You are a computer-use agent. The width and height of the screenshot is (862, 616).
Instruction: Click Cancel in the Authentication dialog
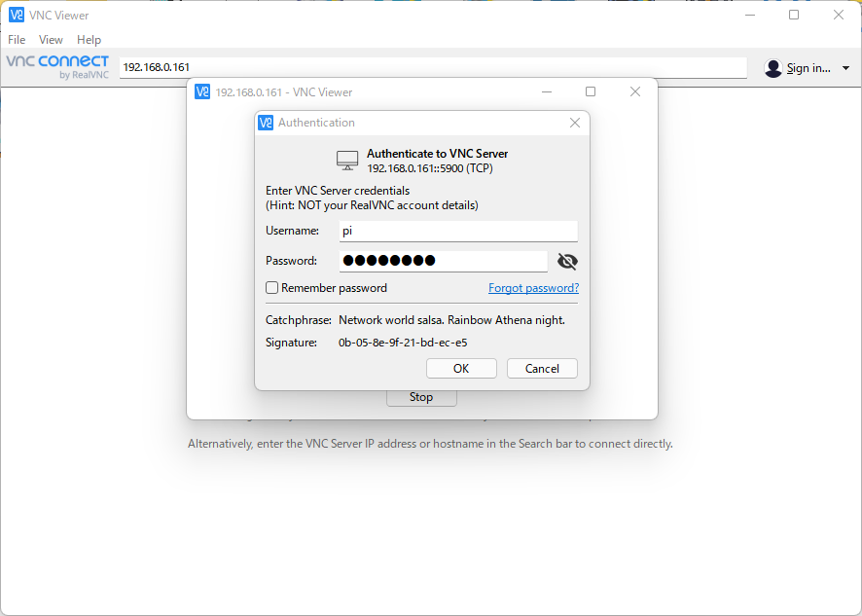(x=542, y=369)
